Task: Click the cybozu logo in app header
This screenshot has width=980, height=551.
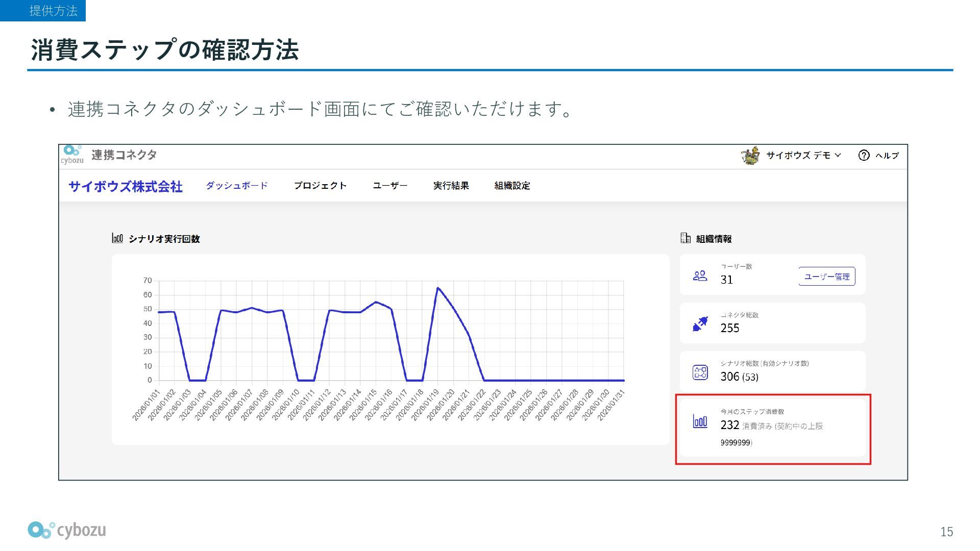Action: tap(72, 155)
